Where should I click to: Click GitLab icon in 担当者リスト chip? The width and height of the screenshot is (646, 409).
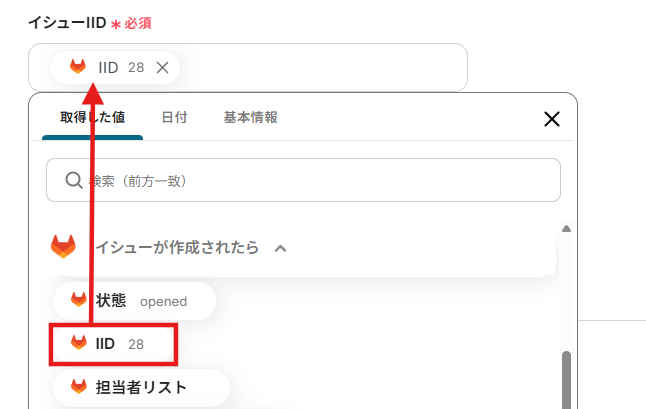tap(78, 386)
